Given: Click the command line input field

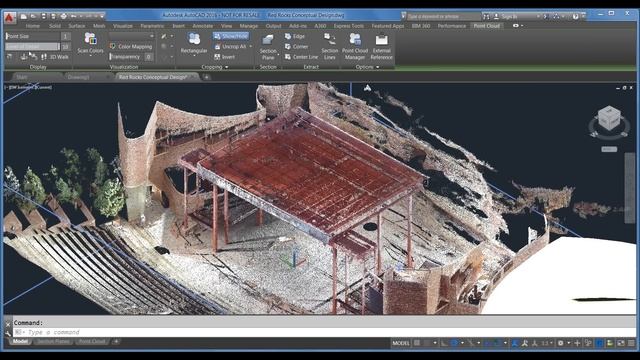Looking at the screenshot, I should (x=324, y=333).
